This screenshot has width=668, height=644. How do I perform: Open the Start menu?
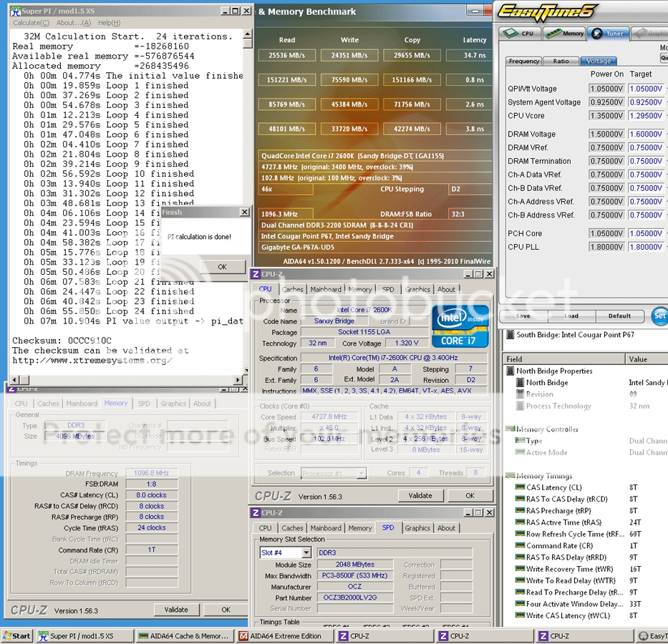(17, 636)
